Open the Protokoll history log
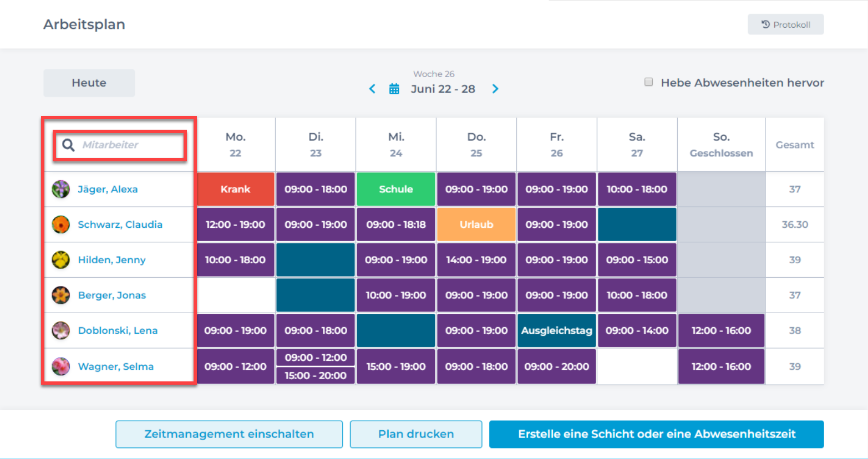This screenshot has width=868, height=459. coord(785,24)
